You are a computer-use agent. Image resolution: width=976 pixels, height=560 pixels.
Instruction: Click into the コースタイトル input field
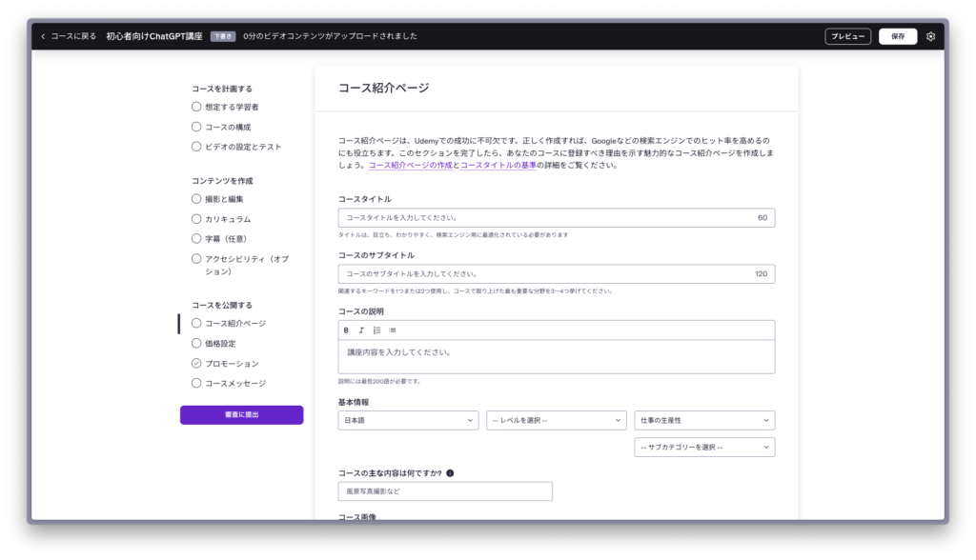tap(543, 218)
